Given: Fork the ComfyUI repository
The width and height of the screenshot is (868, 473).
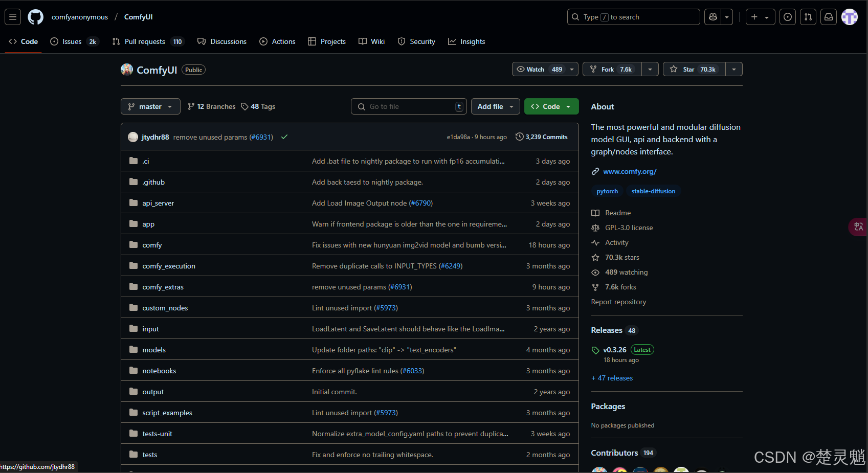Looking at the screenshot, I should pyautogui.click(x=612, y=69).
